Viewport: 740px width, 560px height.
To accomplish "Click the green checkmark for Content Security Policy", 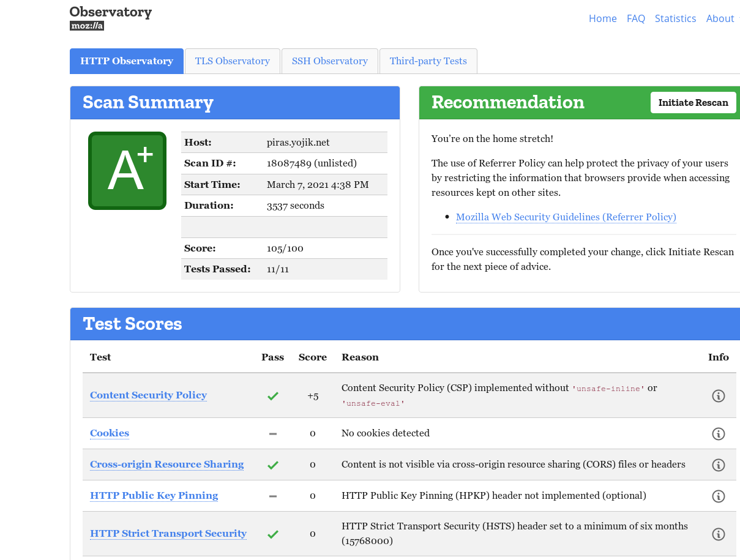I will pos(272,395).
